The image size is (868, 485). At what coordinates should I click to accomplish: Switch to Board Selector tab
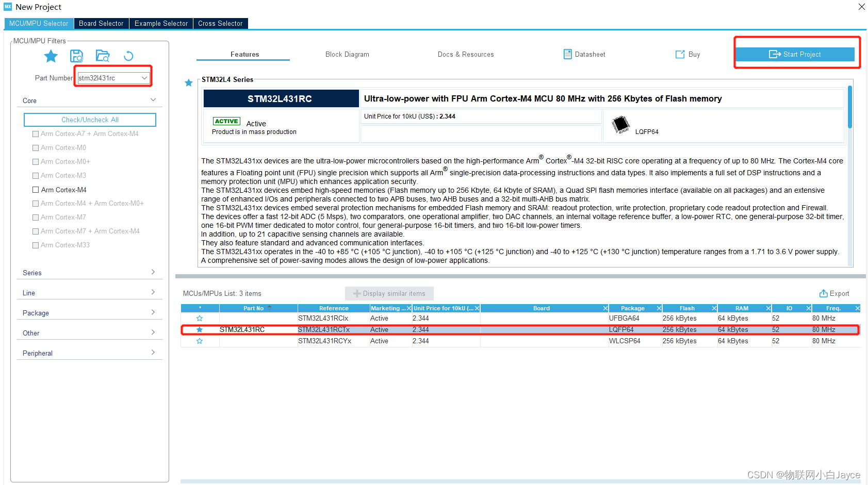pos(101,24)
